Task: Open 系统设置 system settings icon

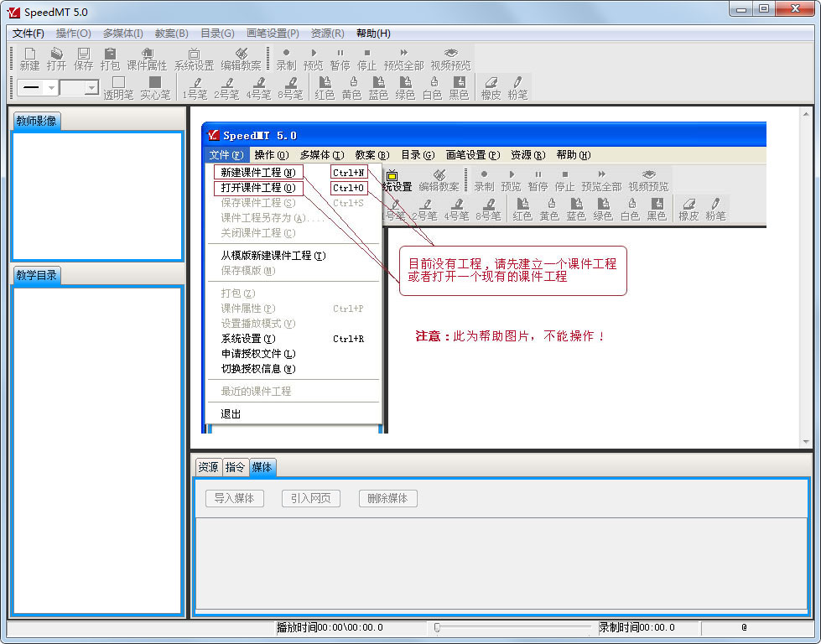Action: coord(195,59)
